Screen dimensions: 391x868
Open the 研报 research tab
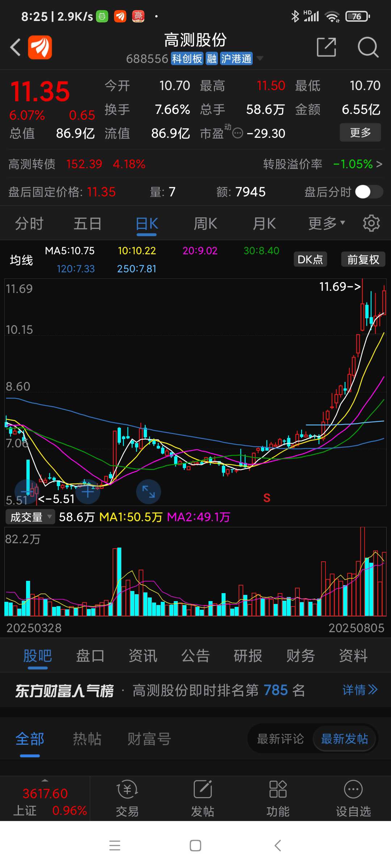coord(248,656)
